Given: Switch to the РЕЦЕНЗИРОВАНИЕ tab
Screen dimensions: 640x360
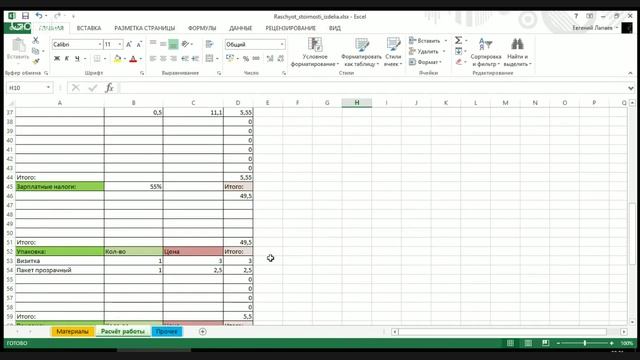Looking at the screenshot, I should pyautogui.click(x=290, y=28).
